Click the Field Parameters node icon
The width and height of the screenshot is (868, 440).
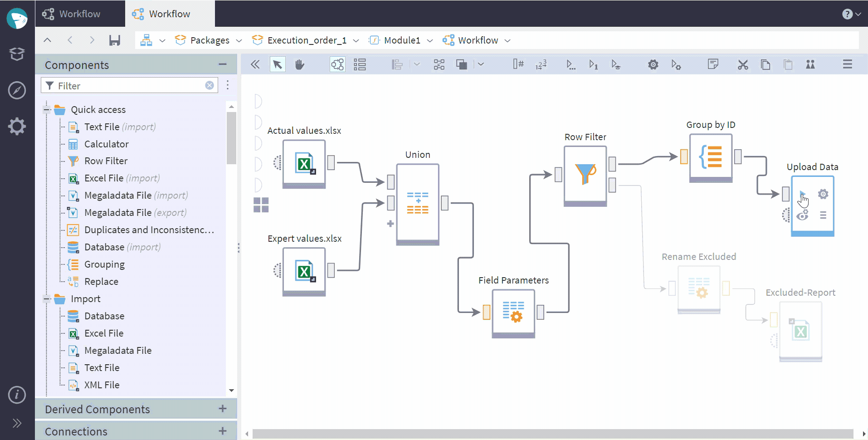tap(513, 312)
